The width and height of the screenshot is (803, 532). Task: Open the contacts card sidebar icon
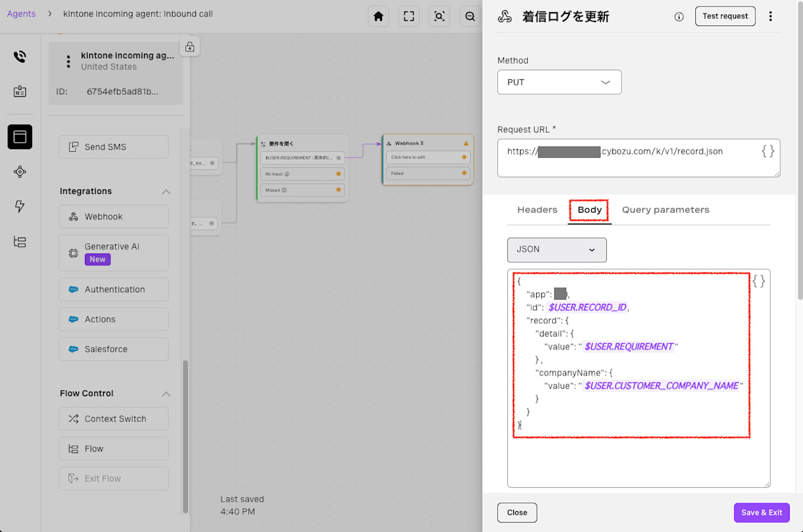20,92
